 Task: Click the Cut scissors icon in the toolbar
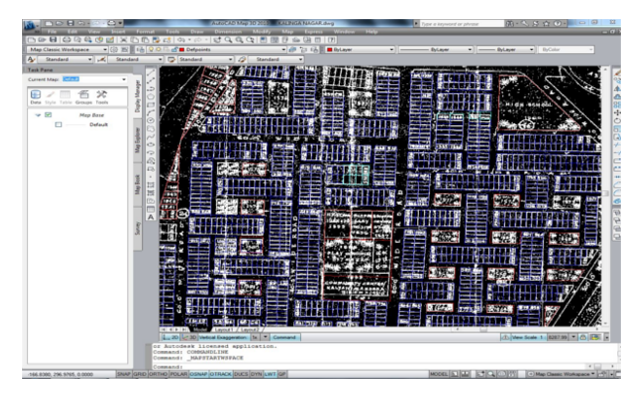tap(123, 40)
